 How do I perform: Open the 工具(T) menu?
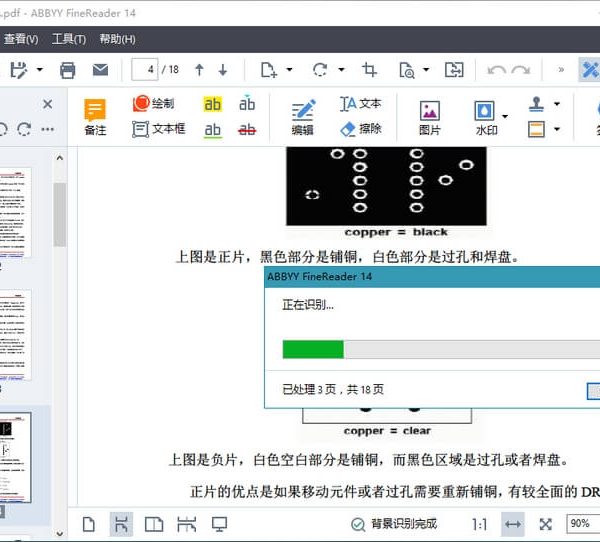(69, 39)
